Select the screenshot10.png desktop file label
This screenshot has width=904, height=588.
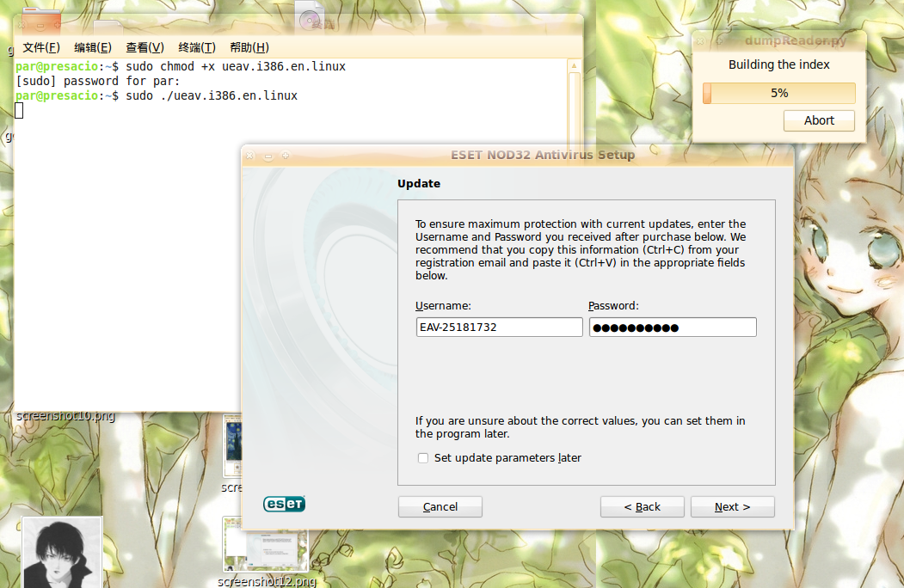click(65, 416)
